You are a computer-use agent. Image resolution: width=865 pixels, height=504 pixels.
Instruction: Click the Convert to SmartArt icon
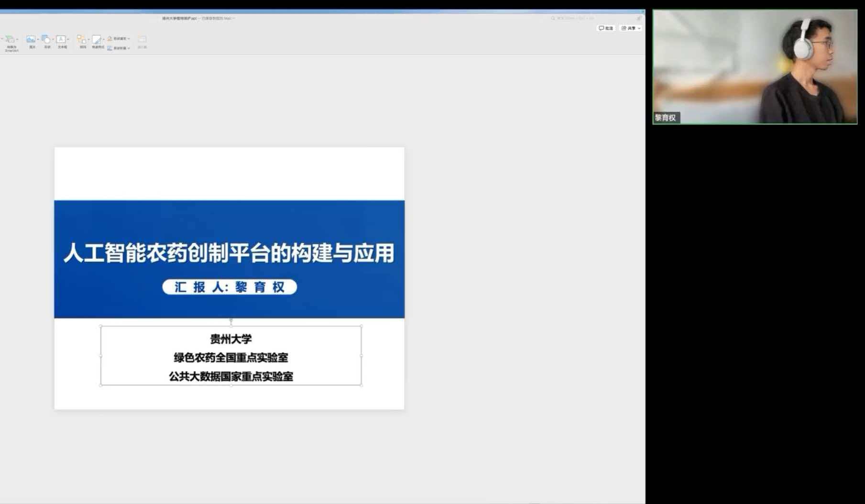pos(10,39)
